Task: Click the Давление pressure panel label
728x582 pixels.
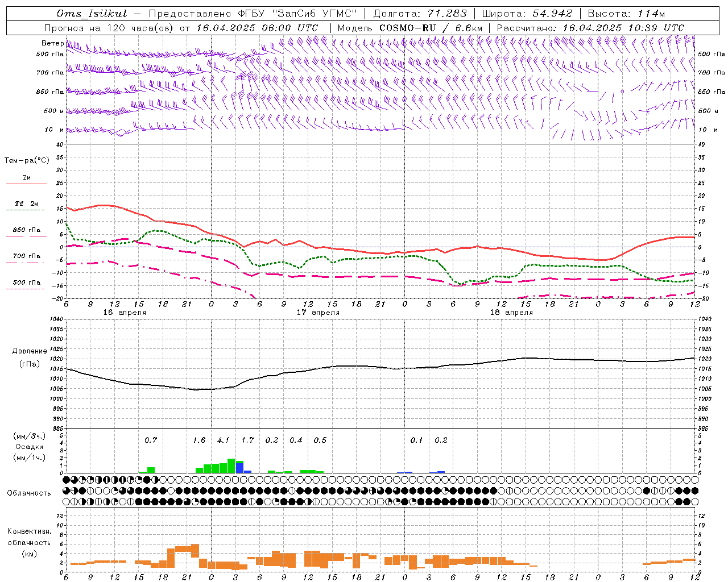Action: tap(30, 351)
